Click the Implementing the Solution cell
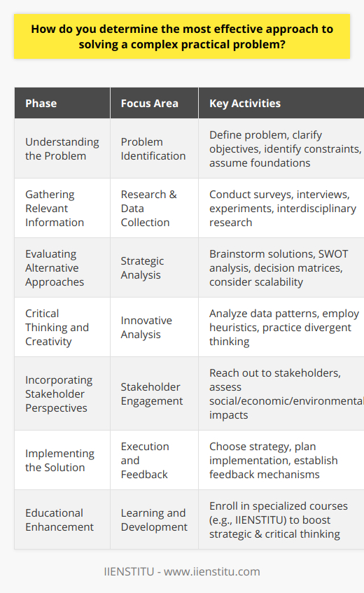Screen dimensions: 364x593 pos(62,460)
